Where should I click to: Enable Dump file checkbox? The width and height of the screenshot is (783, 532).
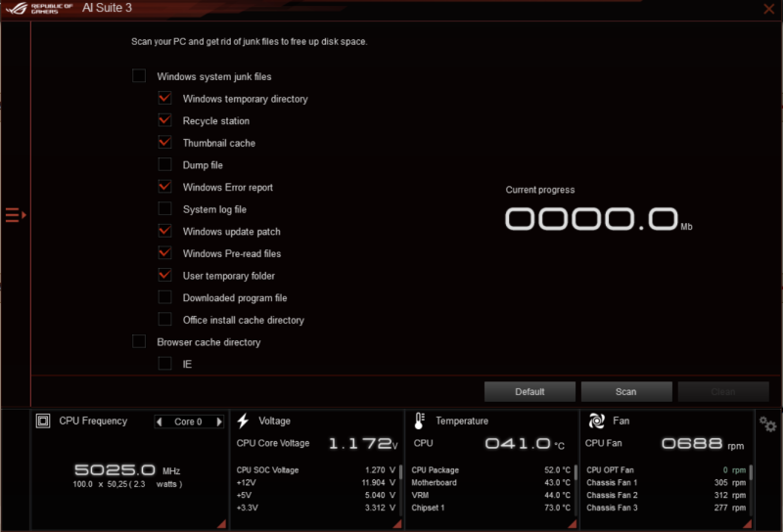click(164, 164)
